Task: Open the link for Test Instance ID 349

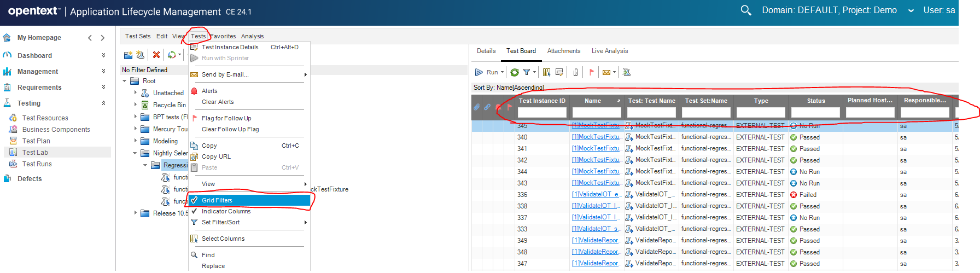Action: click(x=597, y=241)
